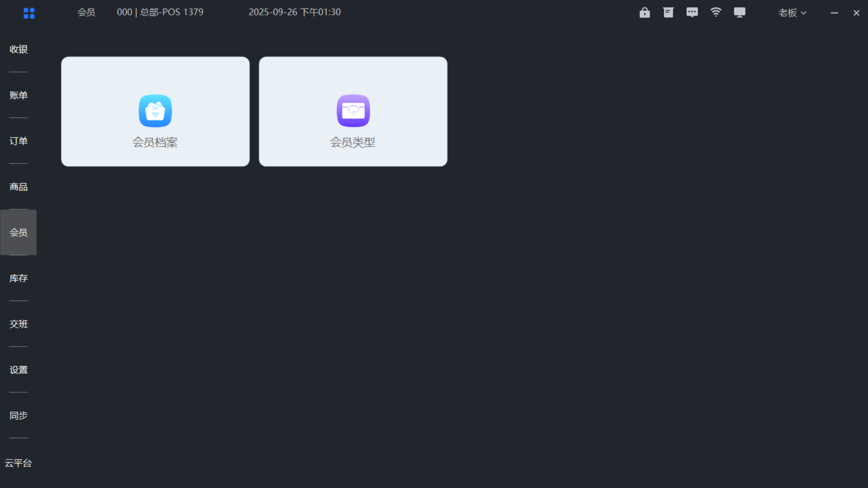Expand the 老板 user dropdown
This screenshot has width=868, height=488.
(792, 13)
